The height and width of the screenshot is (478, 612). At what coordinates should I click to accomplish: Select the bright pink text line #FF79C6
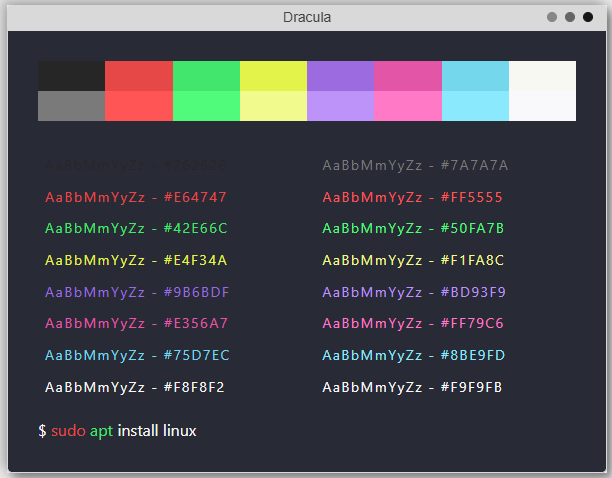coord(413,324)
